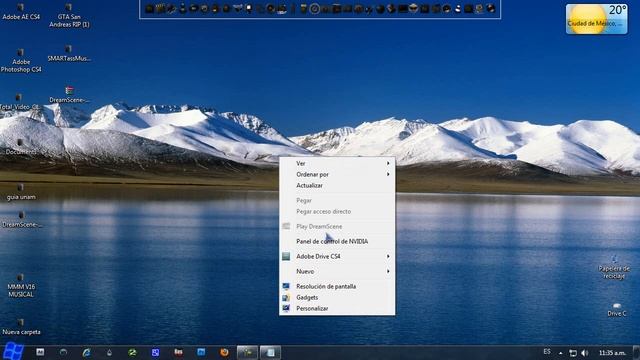
Task: Expand the Ordenar por submenu
Action: pos(337,174)
